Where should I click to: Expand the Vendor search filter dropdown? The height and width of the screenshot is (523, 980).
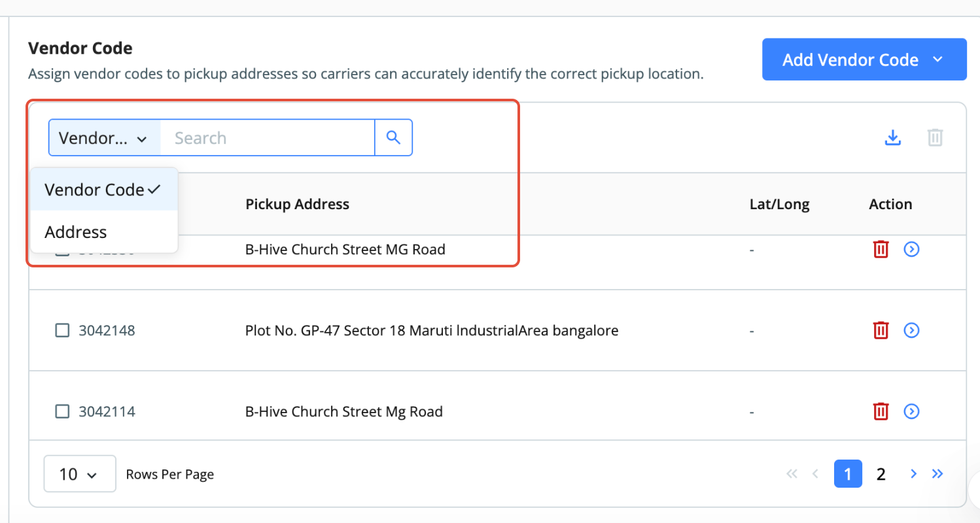pos(105,138)
